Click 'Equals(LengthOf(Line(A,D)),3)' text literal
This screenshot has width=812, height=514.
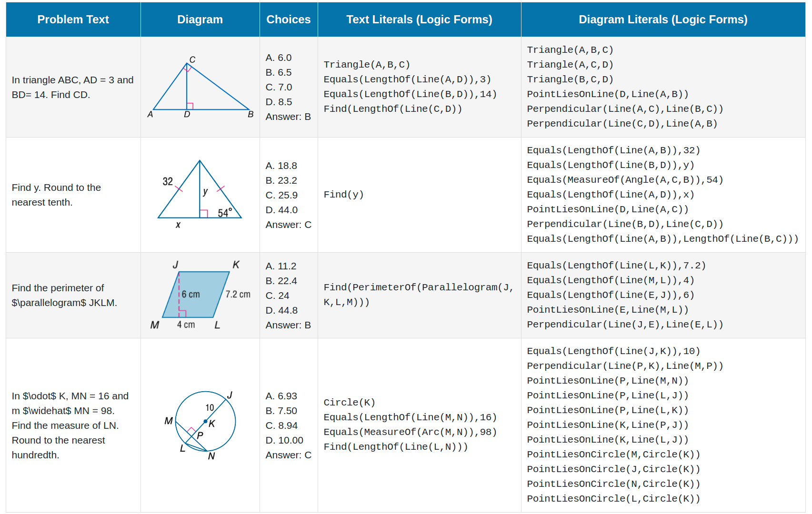click(407, 79)
